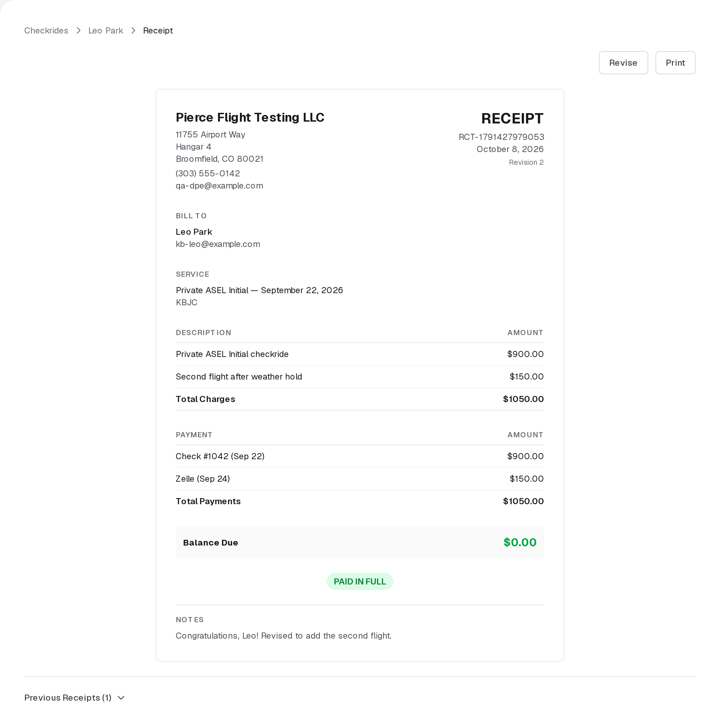Click the Congratulations note text
Screen dimensions: 720x728
click(x=283, y=636)
